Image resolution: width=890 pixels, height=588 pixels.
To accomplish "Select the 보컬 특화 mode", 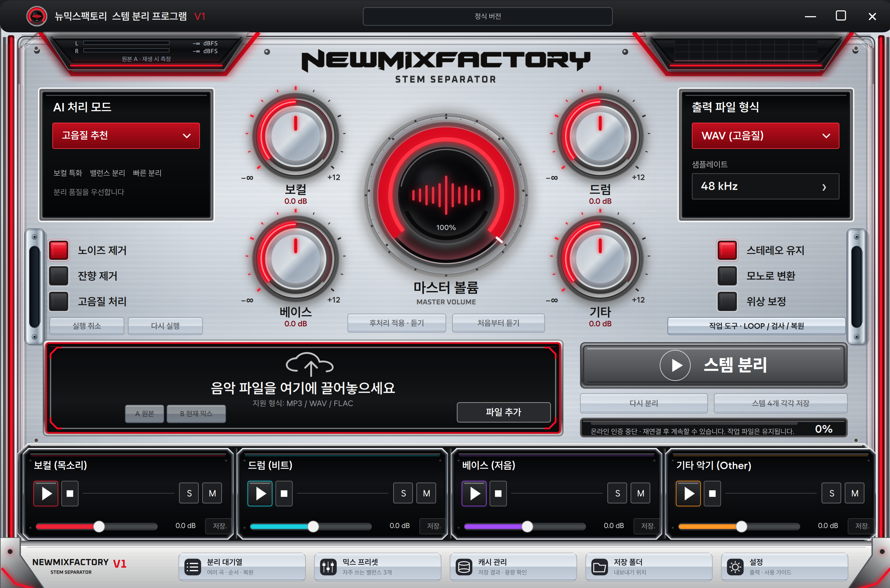I will [68, 173].
